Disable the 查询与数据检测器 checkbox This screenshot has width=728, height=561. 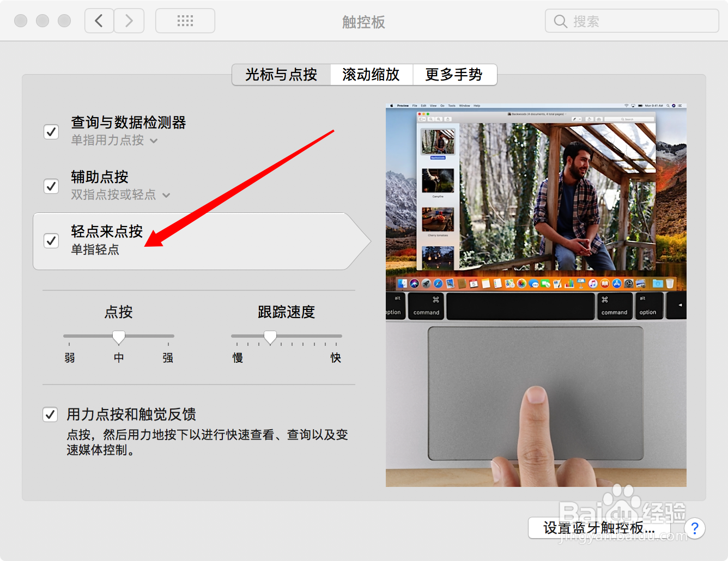51,131
